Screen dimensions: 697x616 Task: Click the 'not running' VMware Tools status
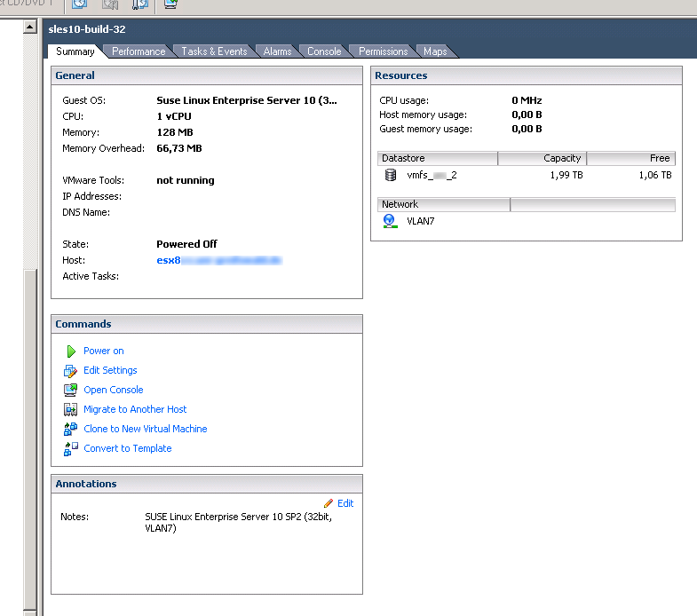[x=186, y=180]
